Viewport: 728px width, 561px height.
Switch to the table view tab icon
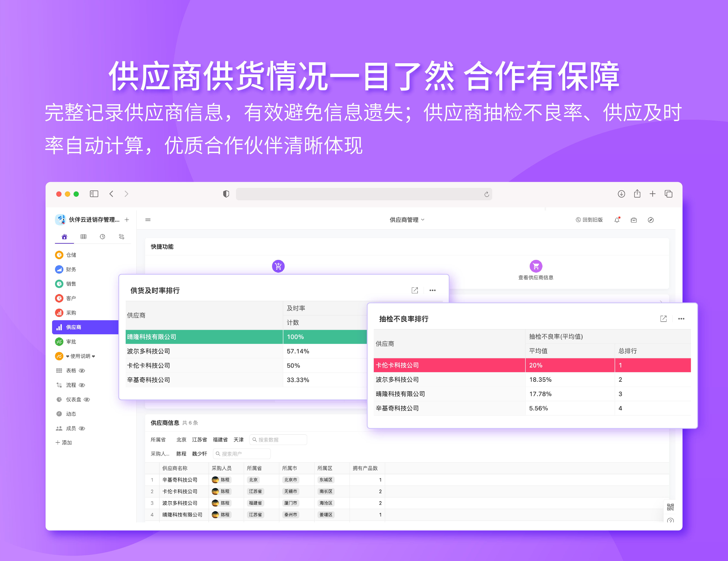[83, 236]
